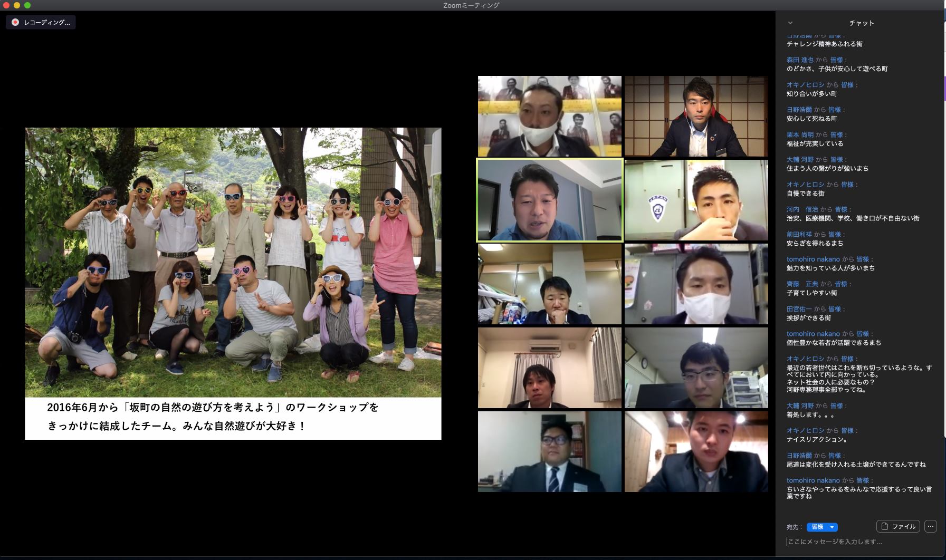
Task: Click the Zoomミーティング window title
Action: point(471,5)
